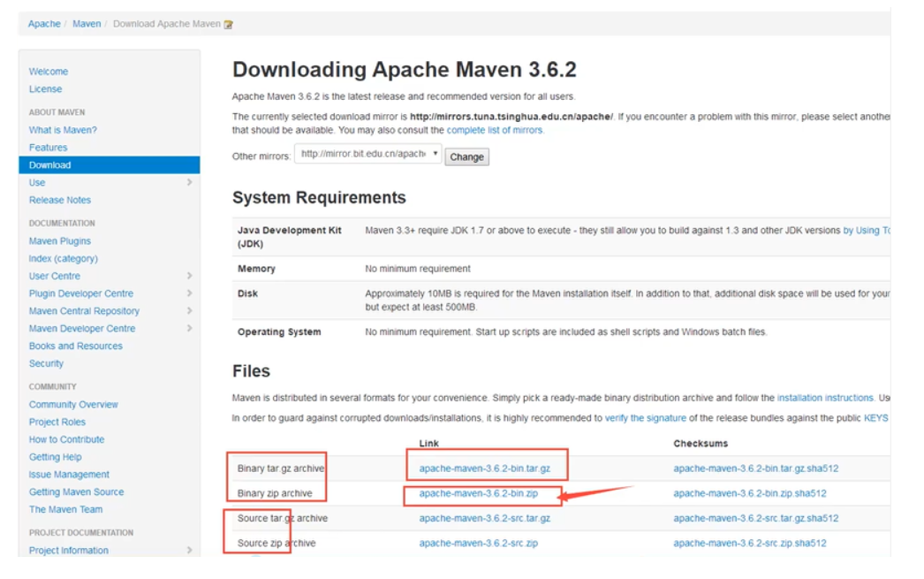
Task: Expand the Plugin Developer Centre chevron
Action: click(x=189, y=293)
